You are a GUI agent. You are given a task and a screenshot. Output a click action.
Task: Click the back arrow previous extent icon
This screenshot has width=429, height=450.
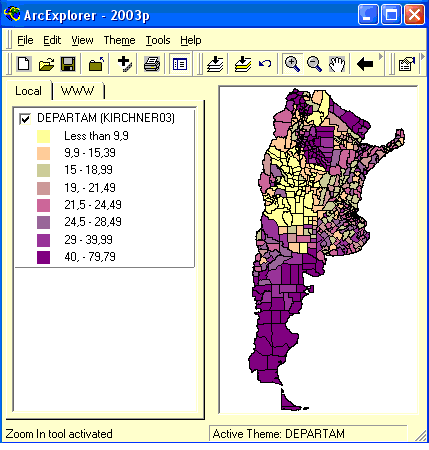coord(365,64)
